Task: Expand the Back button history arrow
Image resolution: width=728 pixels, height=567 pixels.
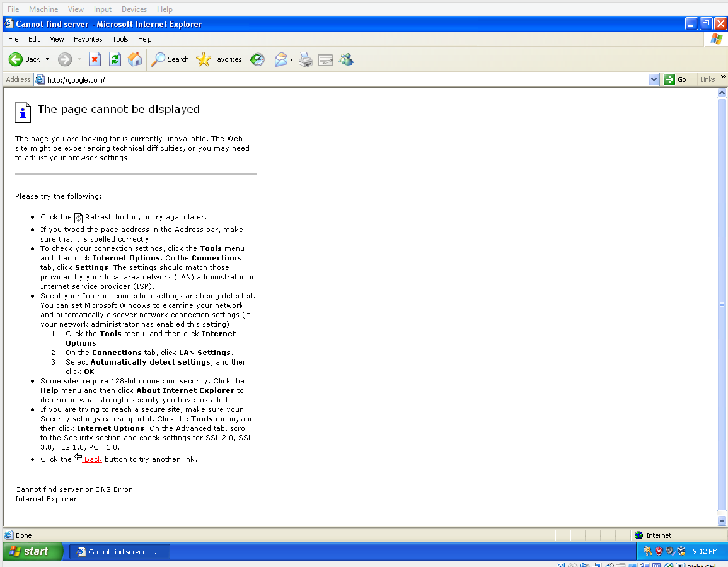Action: (x=47, y=59)
